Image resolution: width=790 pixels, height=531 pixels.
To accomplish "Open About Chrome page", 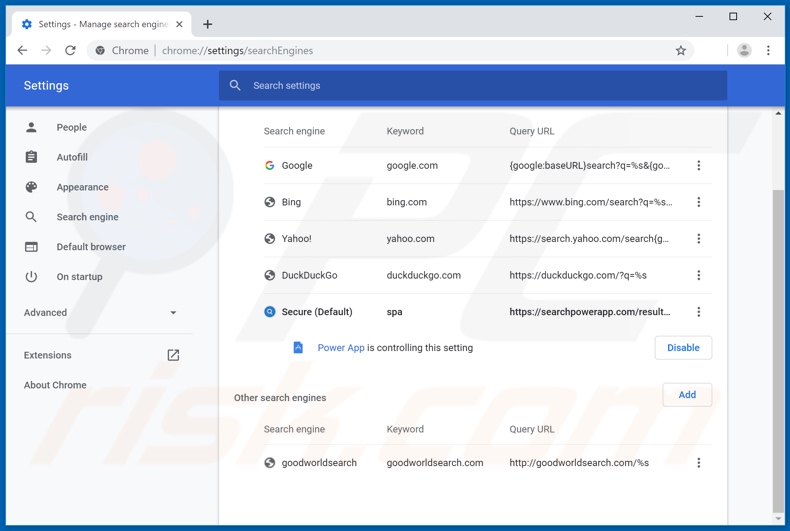I will pos(55,385).
